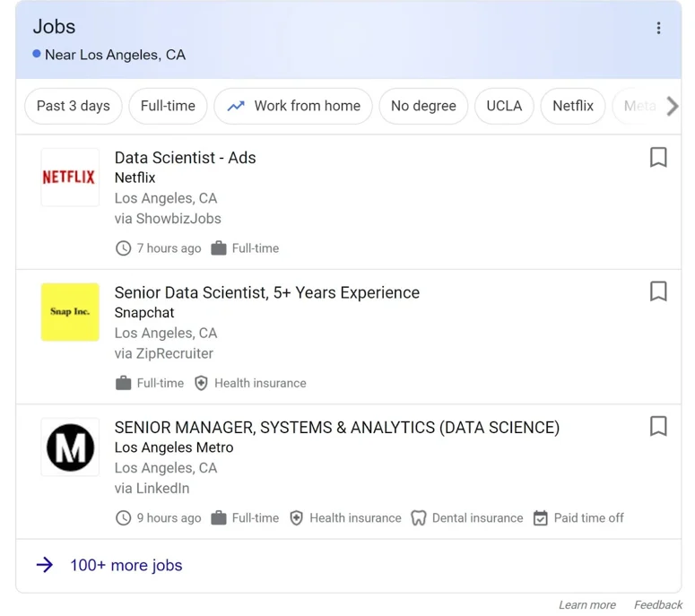The height and width of the screenshot is (616, 695).
Task: Open the three-dot options menu in Jobs header
Action: (658, 28)
